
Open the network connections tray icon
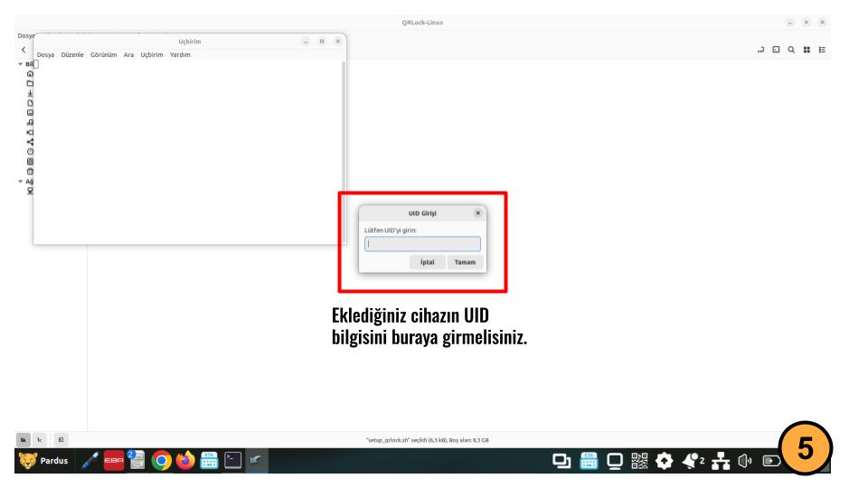tap(721, 461)
